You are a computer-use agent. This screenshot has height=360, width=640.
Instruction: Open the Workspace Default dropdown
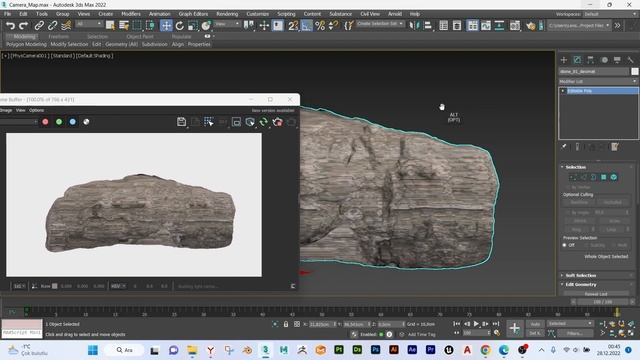click(609, 14)
